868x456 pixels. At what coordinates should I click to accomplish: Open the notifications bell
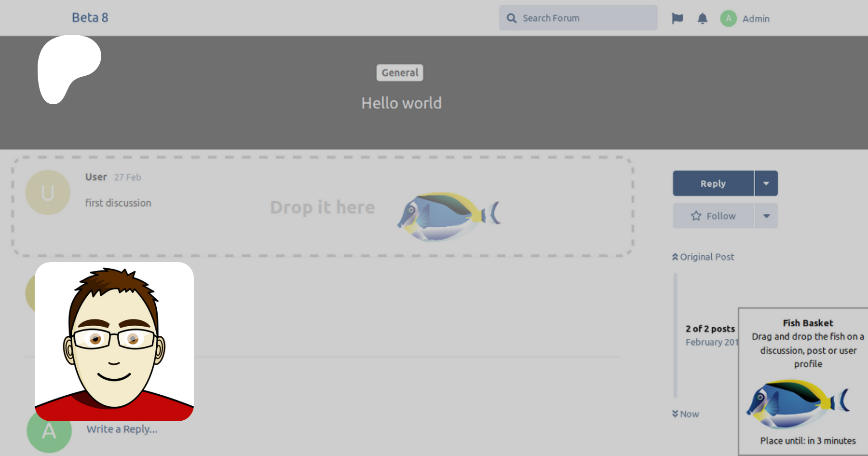[x=703, y=18]
